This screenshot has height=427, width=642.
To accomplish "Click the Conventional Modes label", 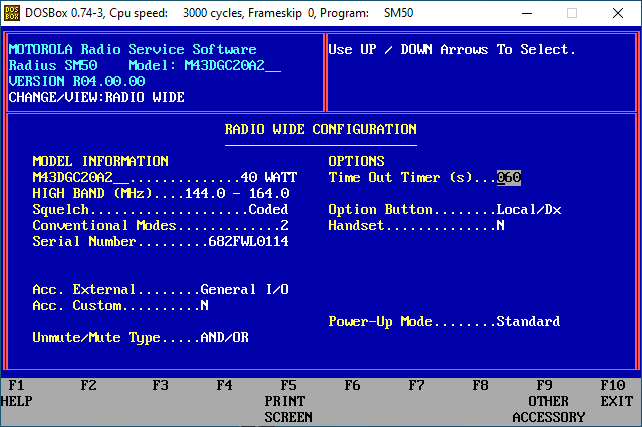I will coord(104,226).
